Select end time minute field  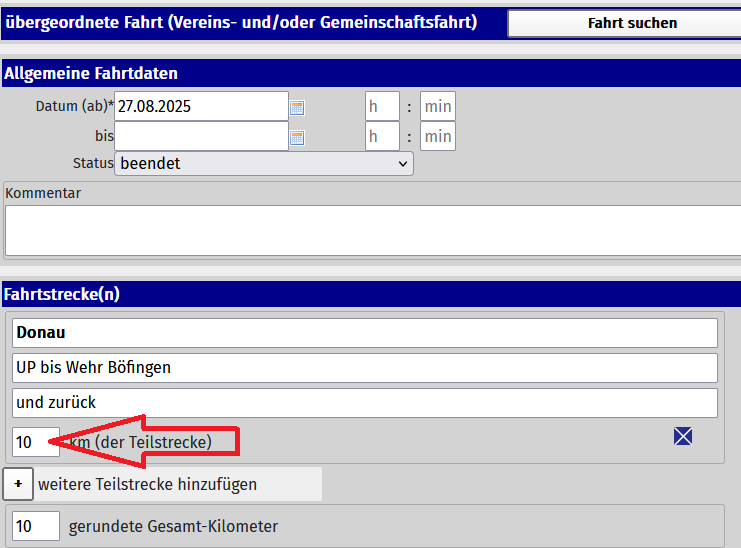(437, 137)
